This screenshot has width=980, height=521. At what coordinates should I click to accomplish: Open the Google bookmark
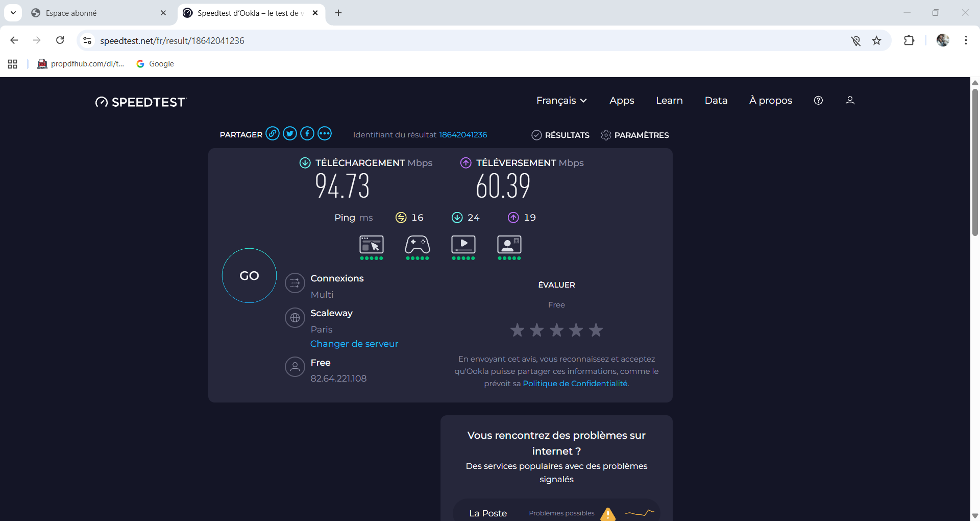coord(155,64)
